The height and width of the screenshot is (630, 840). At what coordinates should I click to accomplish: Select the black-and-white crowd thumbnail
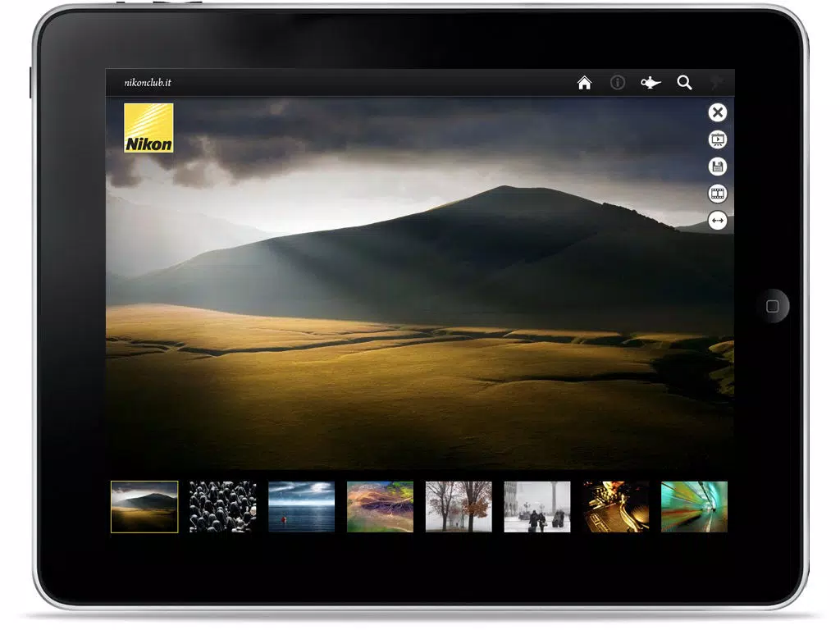pyautogui.click(x=223, y=507)
